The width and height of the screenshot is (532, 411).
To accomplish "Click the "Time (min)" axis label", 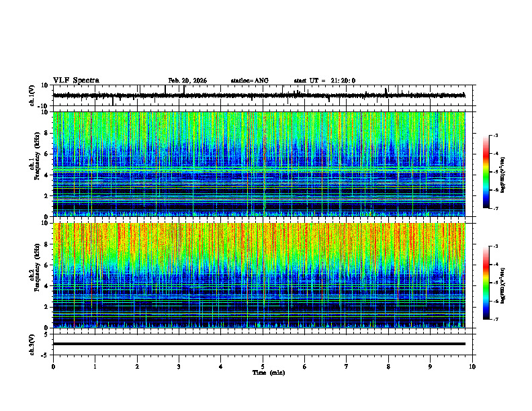I will (x=269, y=373).
